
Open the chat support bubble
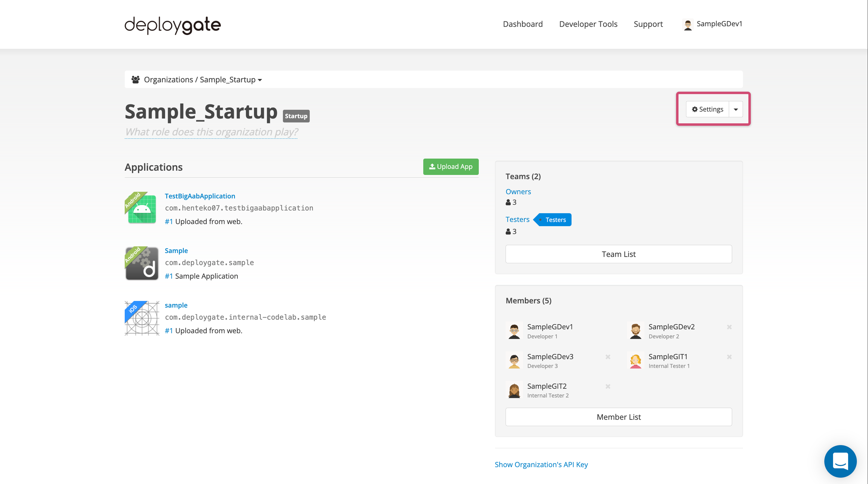[840, 461]
